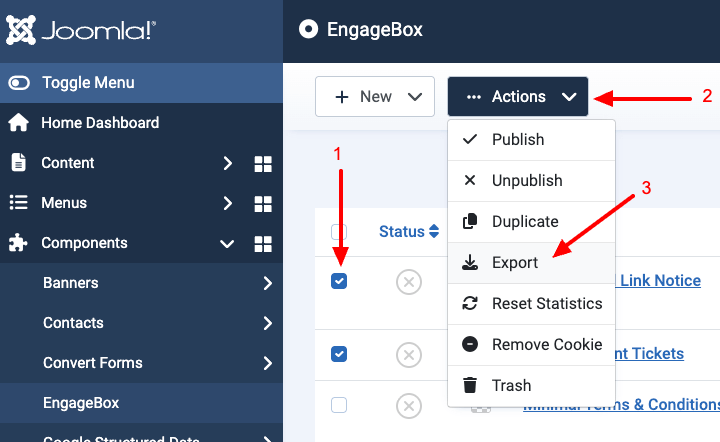
Task: Click the Toggle Menu label
Action: click(88, 83)
